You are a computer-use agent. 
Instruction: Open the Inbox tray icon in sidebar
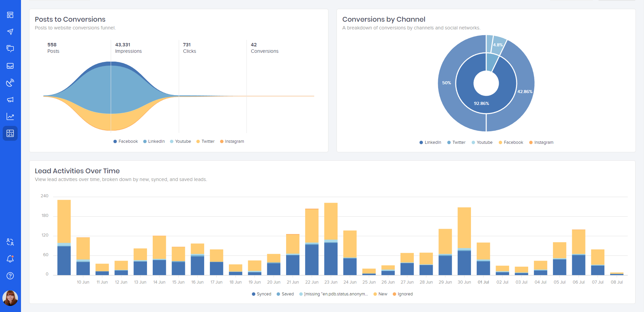(x=10, y=66)
